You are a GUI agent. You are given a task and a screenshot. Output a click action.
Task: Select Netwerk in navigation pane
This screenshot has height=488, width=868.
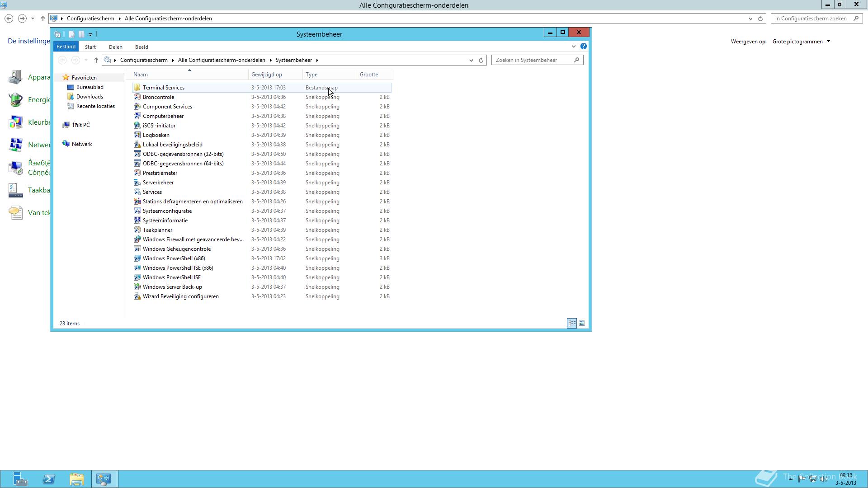pos(81,144)
